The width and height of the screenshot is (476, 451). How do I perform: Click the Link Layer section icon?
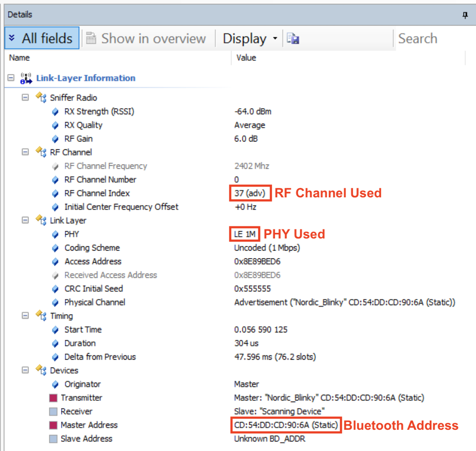[41, 220]
